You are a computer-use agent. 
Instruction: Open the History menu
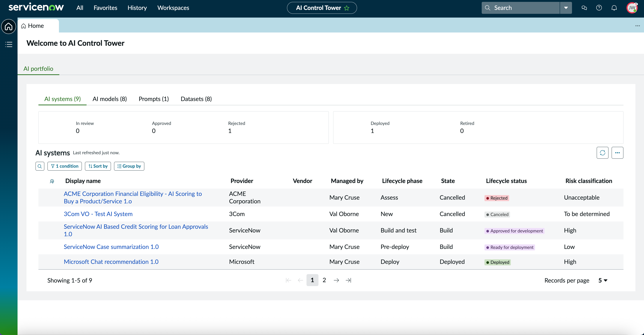click(137, 8)
